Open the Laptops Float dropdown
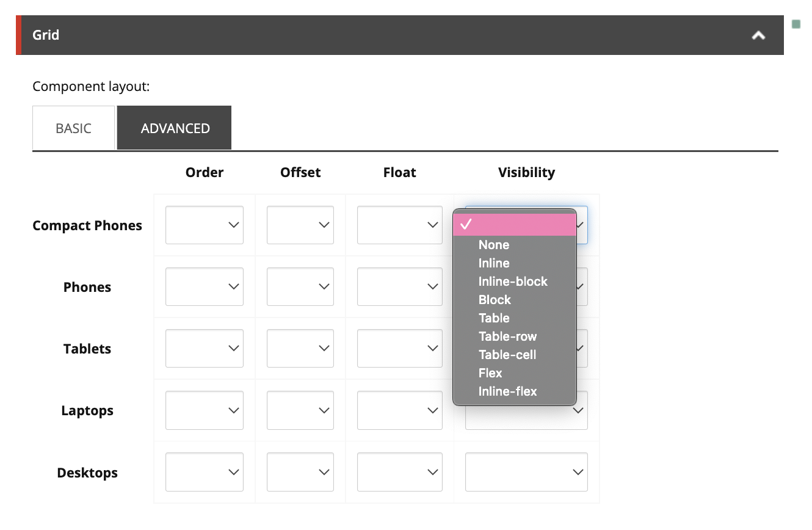 [400, 410]
